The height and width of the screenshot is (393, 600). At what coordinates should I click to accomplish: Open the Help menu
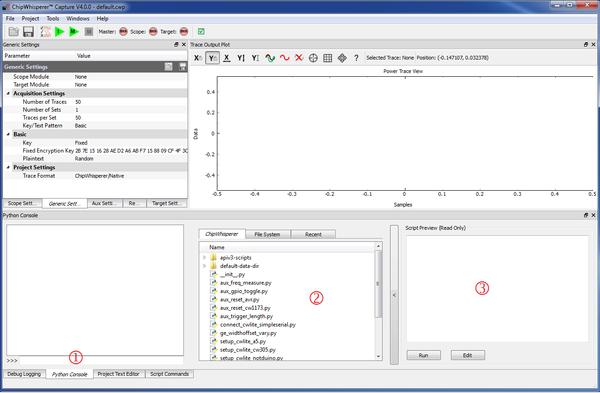click(103, 18)
